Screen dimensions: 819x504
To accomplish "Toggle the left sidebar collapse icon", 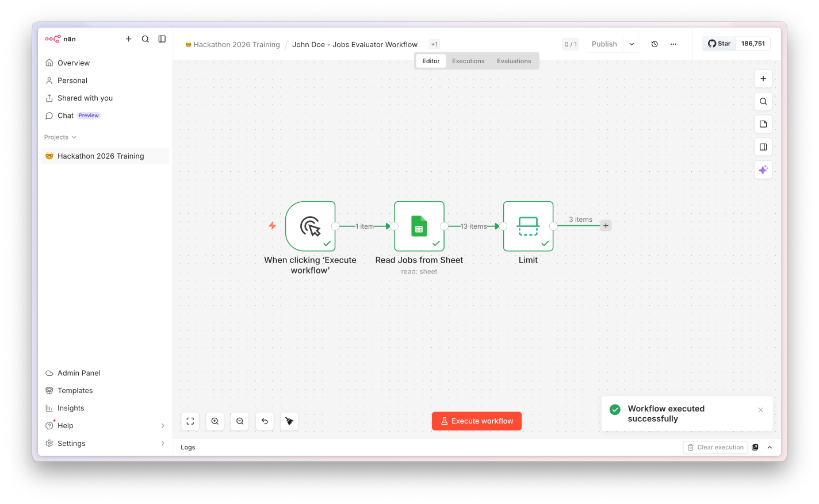I will [162, 39].
